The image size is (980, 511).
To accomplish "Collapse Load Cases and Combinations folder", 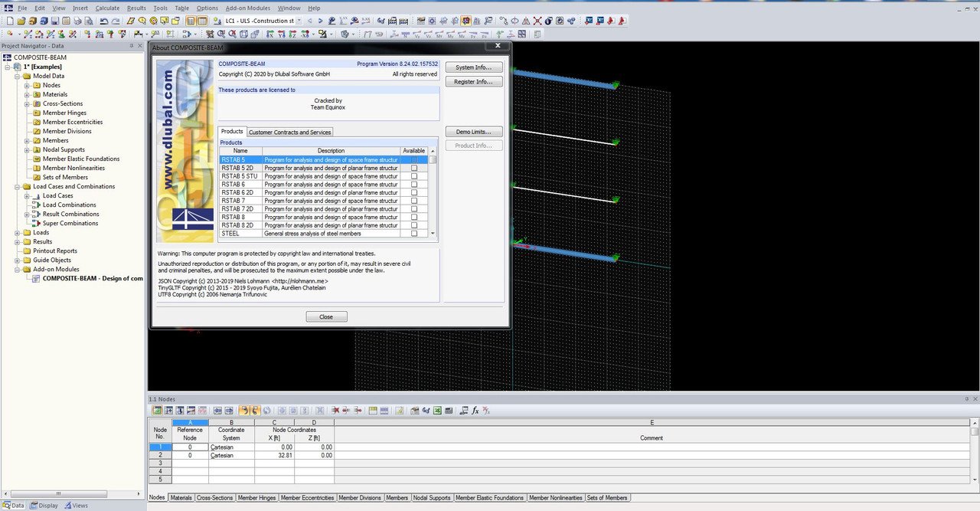I will (17, 186).
